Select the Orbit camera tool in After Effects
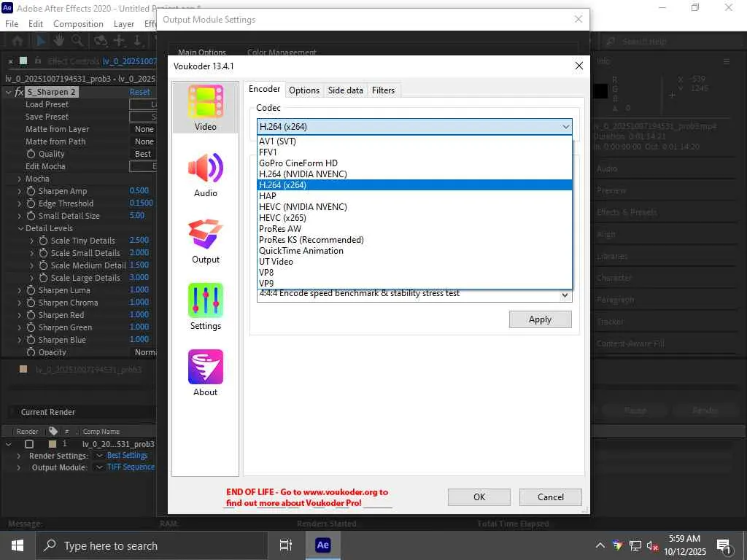The image size is (747, 560). click(100, 41)
